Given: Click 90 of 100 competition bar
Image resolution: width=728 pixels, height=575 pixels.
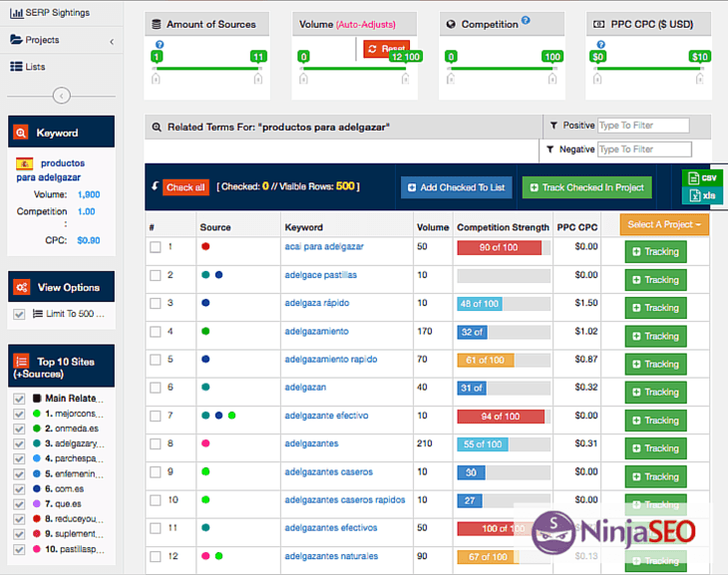Looking at the screenshot, I should click(x=499, y=248).
